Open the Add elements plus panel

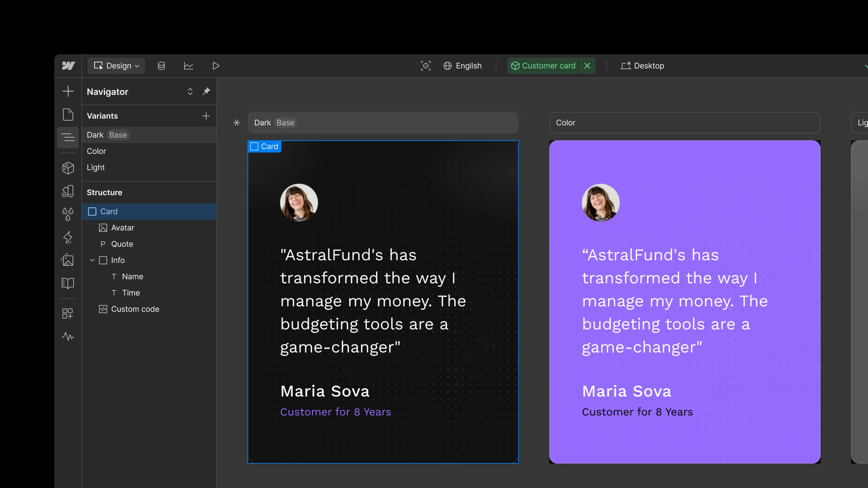coord(68,91)
